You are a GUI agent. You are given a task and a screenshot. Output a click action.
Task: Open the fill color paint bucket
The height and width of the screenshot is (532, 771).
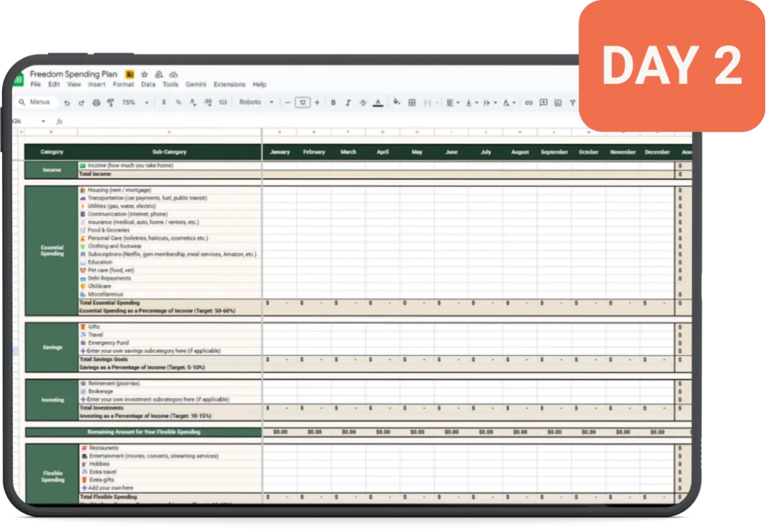[x=396, y=102]
